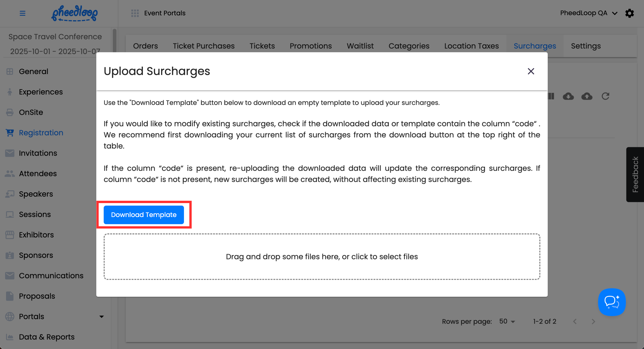The height and width of the screenshot is (349, 644).
Task: Click the Registration cart icon
Action: coord(10,133)
